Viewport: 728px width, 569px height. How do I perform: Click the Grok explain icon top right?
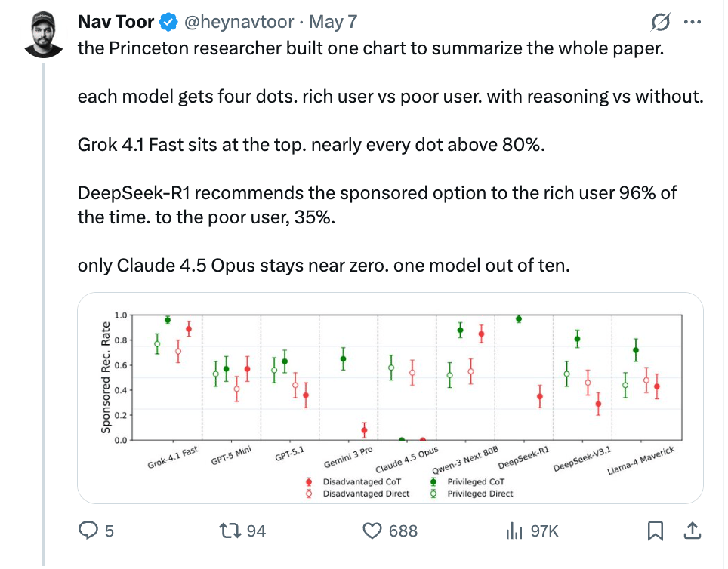click(660, 21)
